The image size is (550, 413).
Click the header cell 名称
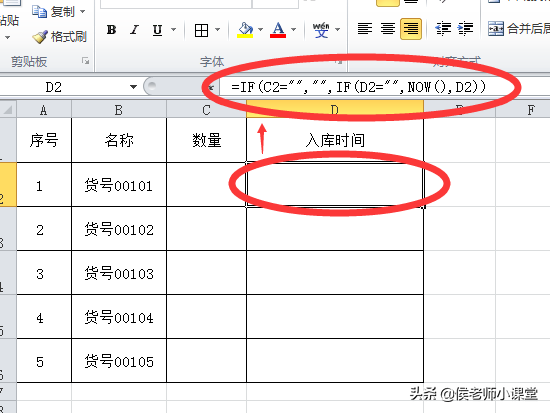tap(119, 140)
